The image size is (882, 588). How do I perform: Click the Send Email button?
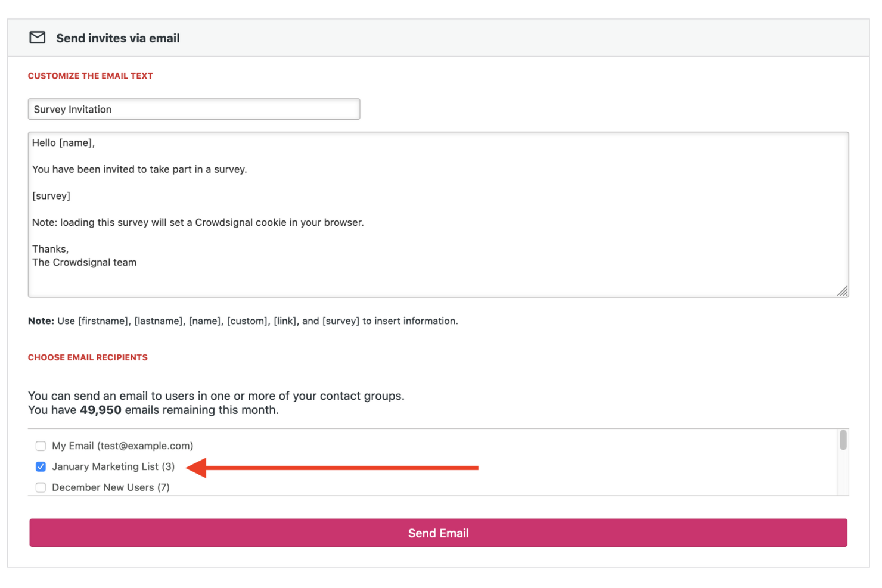coord(438,533)
